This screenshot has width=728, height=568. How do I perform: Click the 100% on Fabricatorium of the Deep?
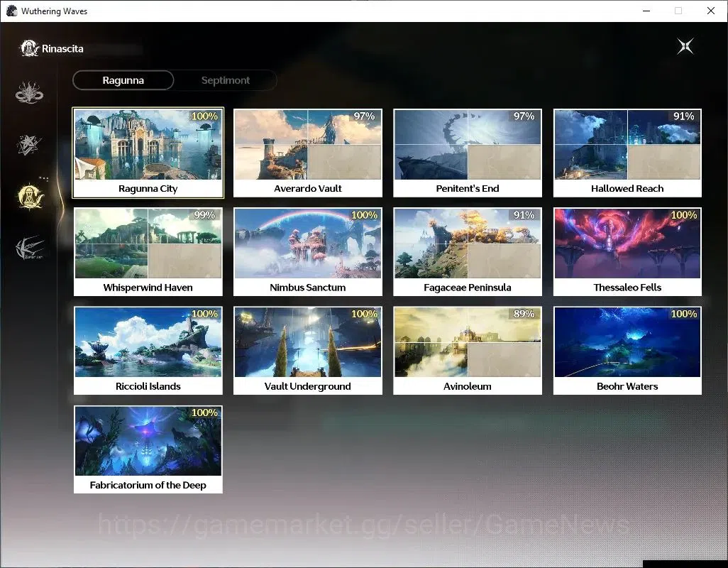(205, 413)
